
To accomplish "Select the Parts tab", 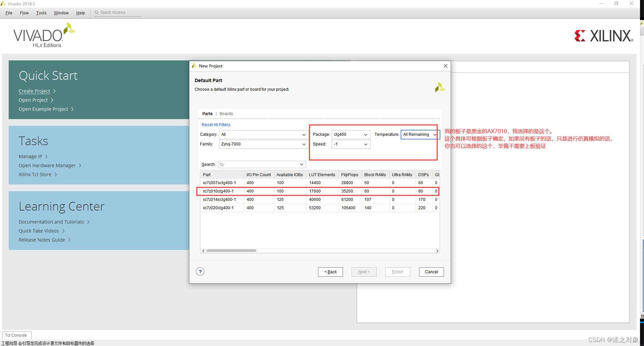I will click(207, 114).
